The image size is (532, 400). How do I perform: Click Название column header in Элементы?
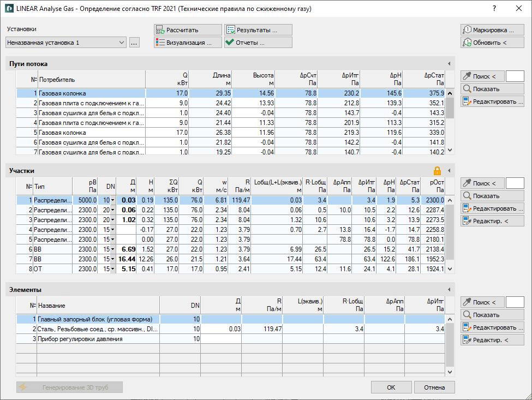tap(98, 306)
